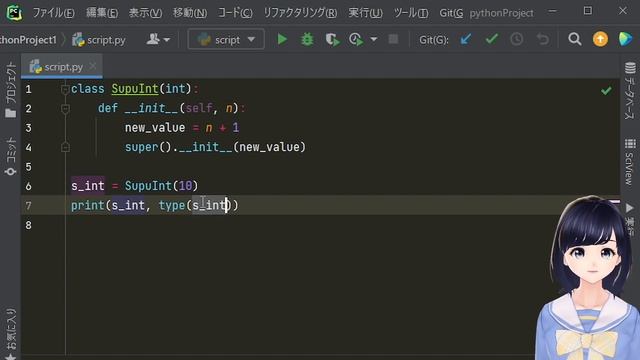Click the fold end marker on line 4
This screenshot has width=640, height=360.
click(65, 147)
